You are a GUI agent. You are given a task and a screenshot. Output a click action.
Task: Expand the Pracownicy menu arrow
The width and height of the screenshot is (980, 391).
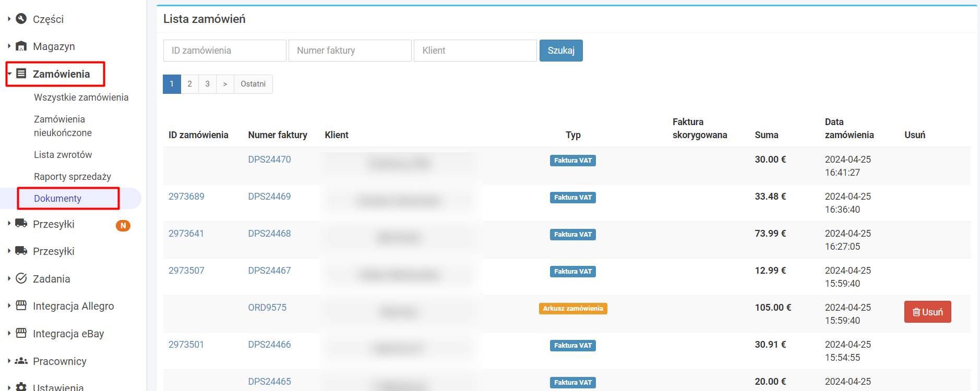9,361
